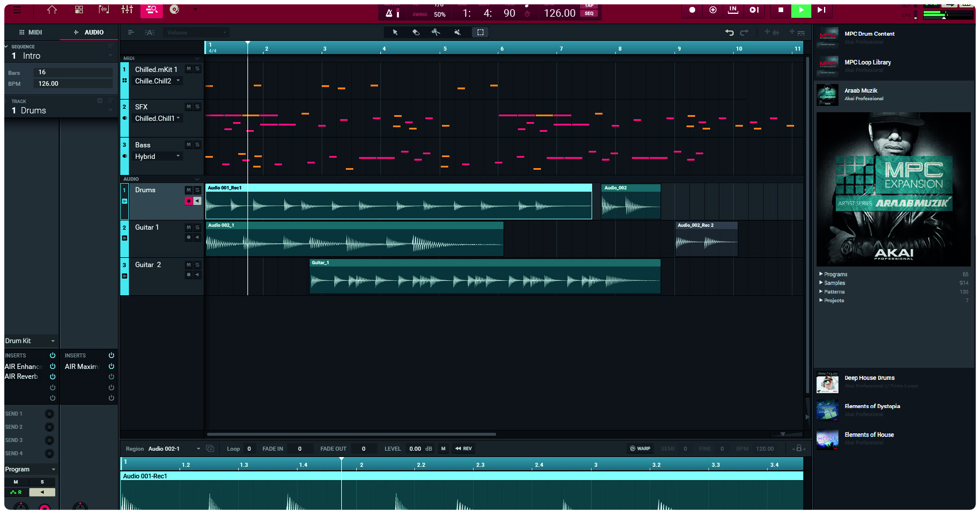980x514 pixels.
Task: Toggle the punch IN button
Action: tap(733, 10)
